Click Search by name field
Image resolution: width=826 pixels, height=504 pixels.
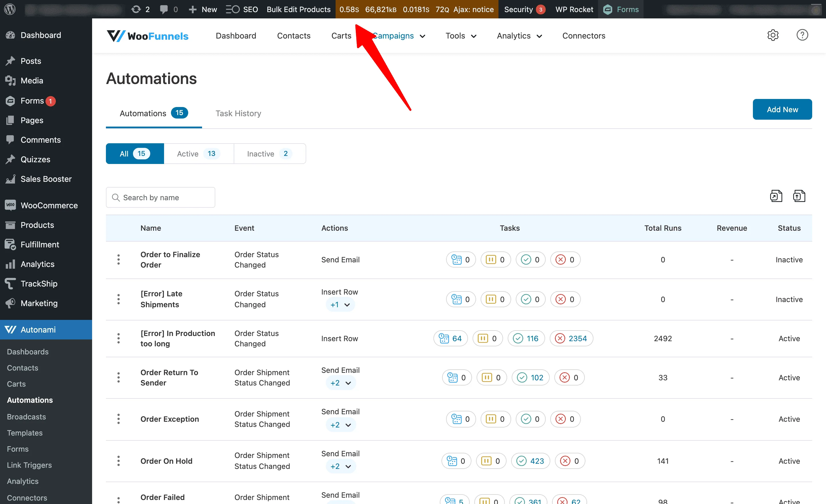(160, 197)
